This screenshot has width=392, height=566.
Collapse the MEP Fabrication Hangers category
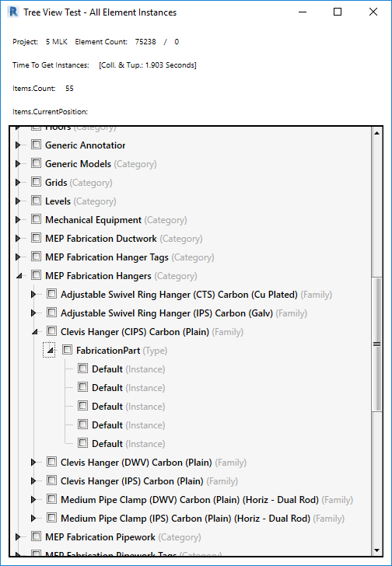click(x=19, y=276)
